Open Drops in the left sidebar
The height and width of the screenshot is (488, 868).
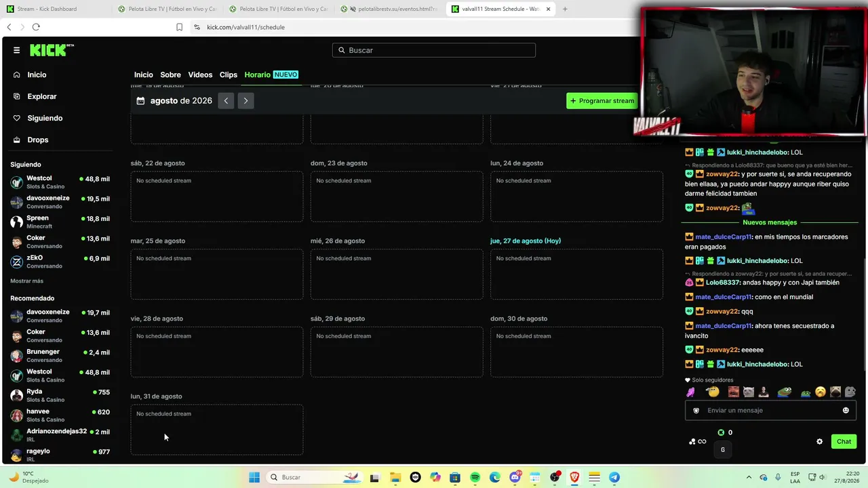[37, 140]
